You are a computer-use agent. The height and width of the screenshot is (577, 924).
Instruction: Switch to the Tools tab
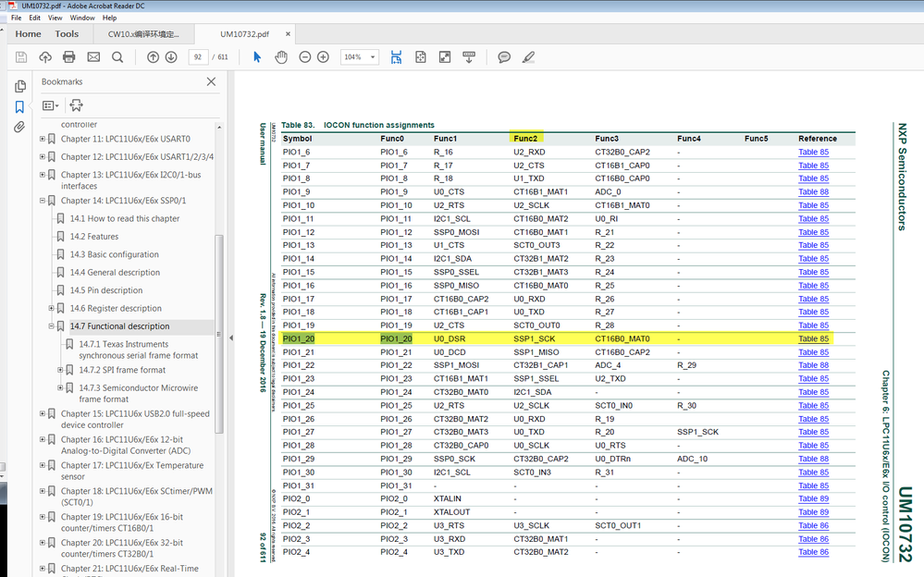tap(67, 34)
